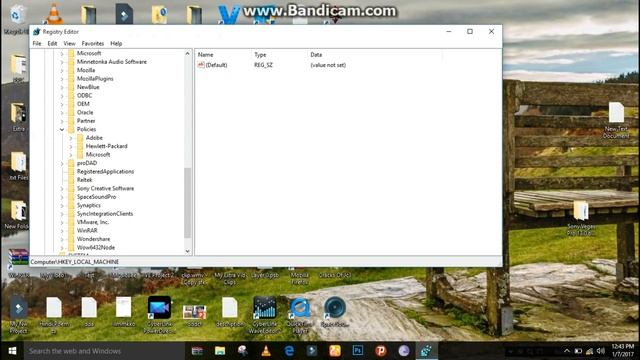The width and height of the screenshot is (640, 360).
Task: Click the network icon in system tray
Action: 589,351
